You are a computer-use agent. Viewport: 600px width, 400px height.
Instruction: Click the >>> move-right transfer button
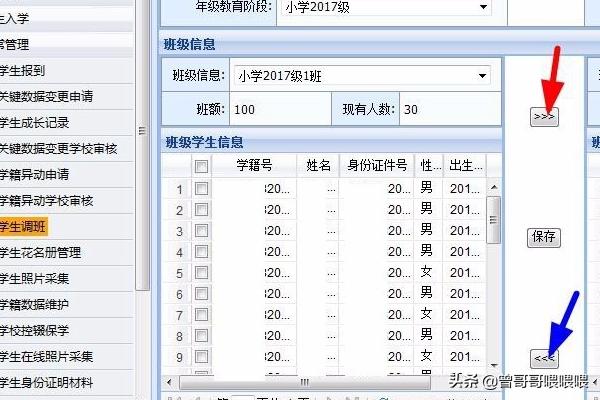point(544,116)
